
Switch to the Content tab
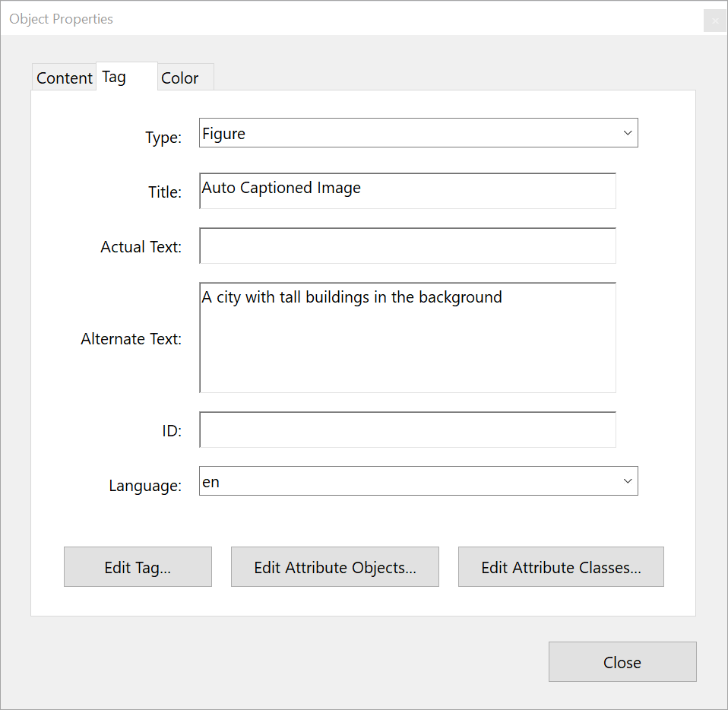pyautogui.click(x=64, y=77)
